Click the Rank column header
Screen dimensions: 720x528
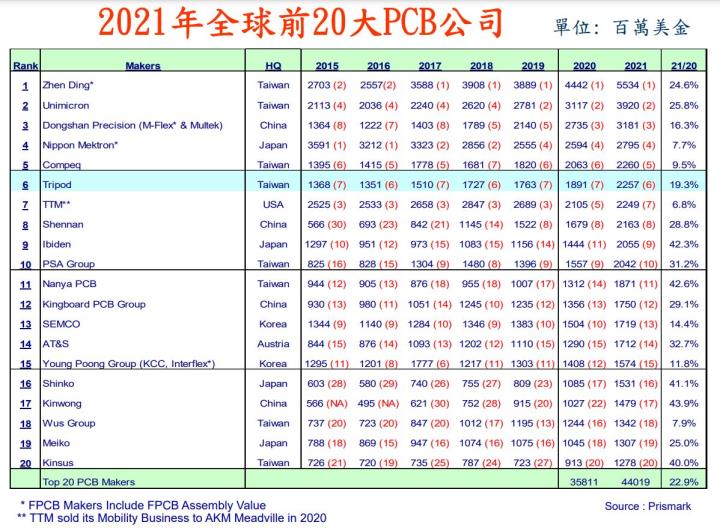(25, 66)
